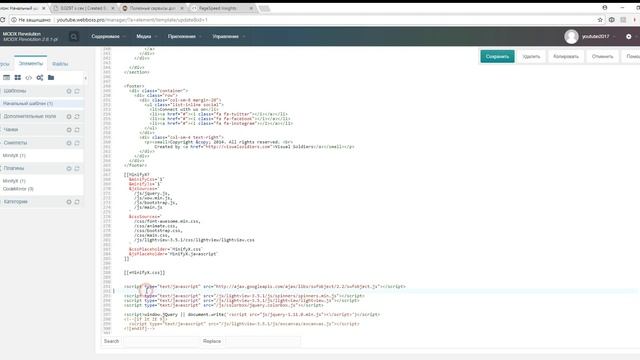Add a new snippet in Сниппеты row
Viewport: 640px width, 360px height.
point(69,143)
